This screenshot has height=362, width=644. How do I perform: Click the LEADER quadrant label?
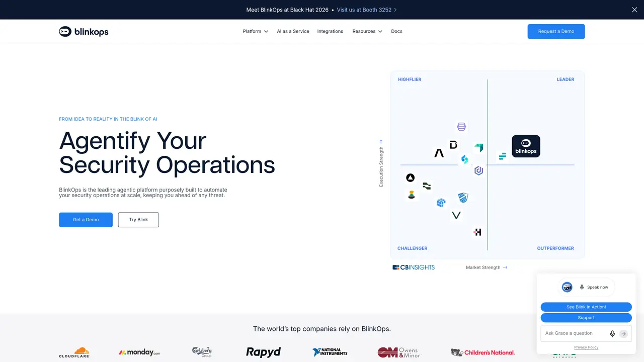565,79
